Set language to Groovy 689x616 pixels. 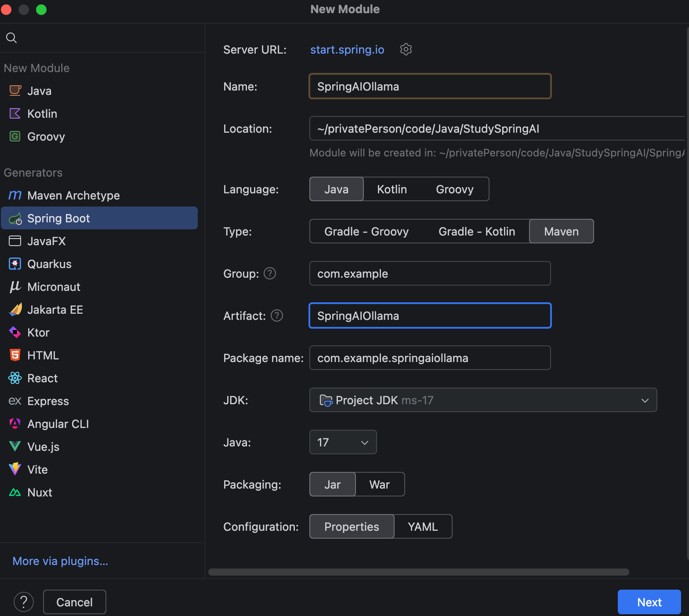pyautogui.click(x=455, y=189)
